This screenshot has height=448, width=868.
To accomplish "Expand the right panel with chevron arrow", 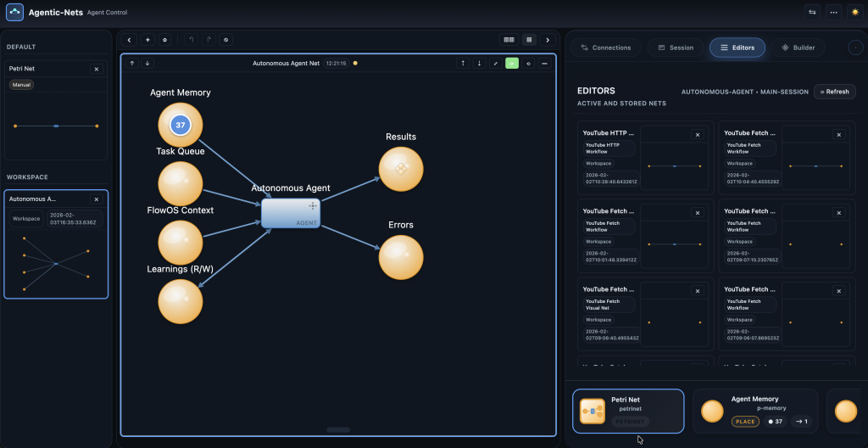I will [548, 40].
